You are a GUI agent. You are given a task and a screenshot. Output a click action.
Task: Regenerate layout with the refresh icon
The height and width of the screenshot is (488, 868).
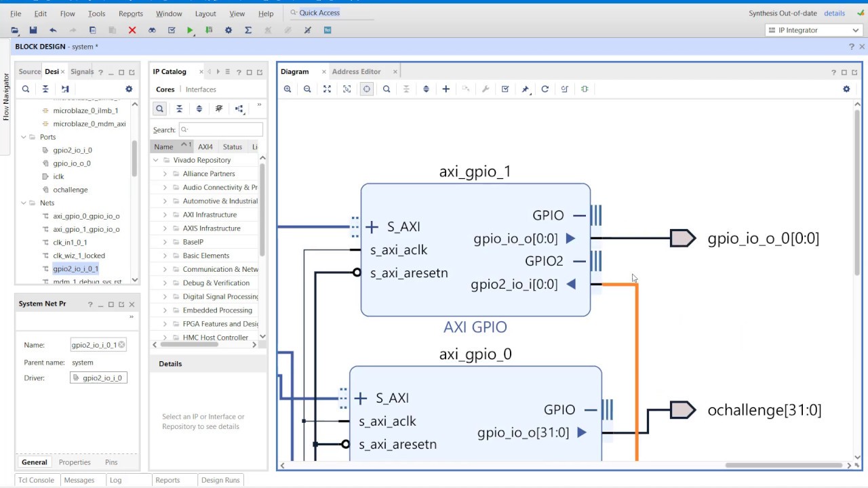point(545,89)
